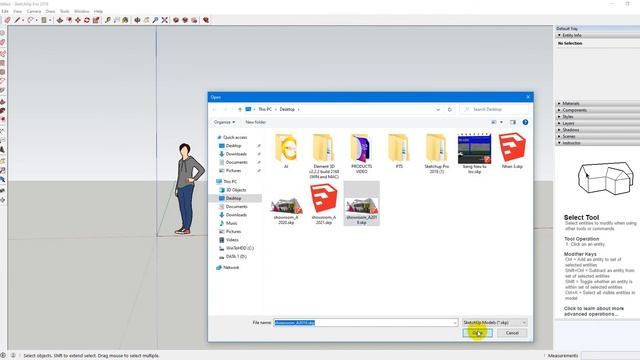Select the Push/Pull tool

(x=60, y=20)
